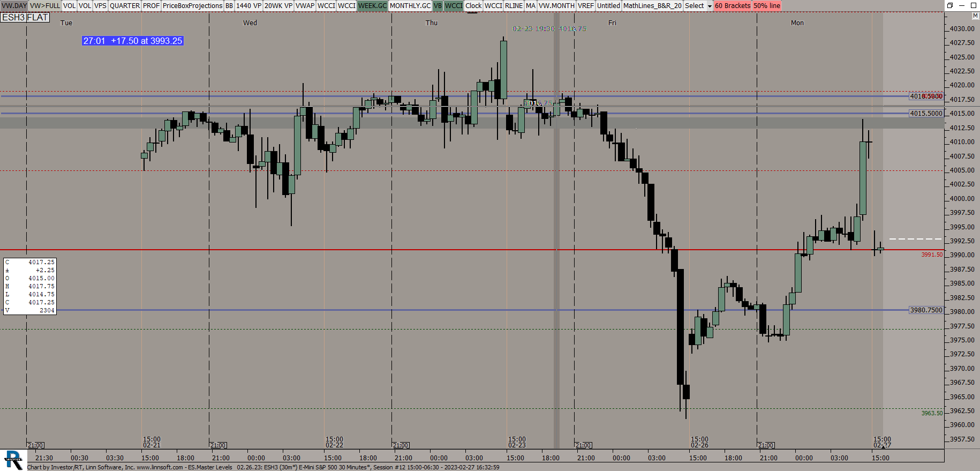The width and height of the screenshot is (980, 471).
Task: Click the 02-23 19:30 4016.75 annotation
Action: (549, 29)
